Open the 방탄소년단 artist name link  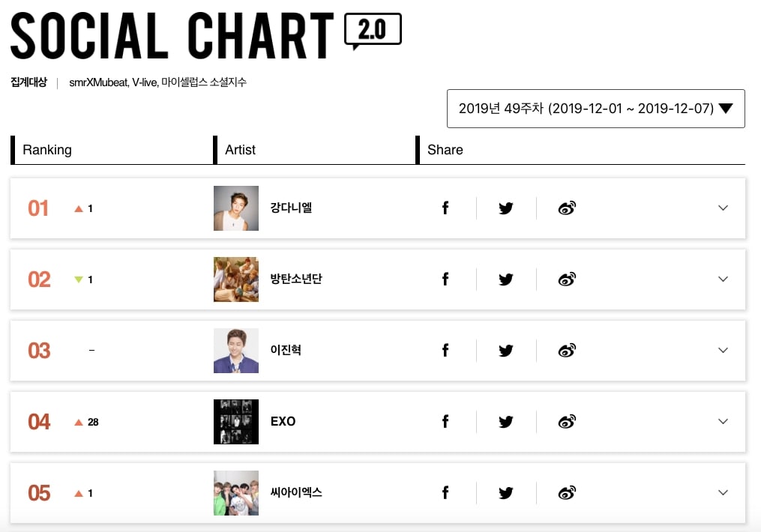click(x=296, y=279)
